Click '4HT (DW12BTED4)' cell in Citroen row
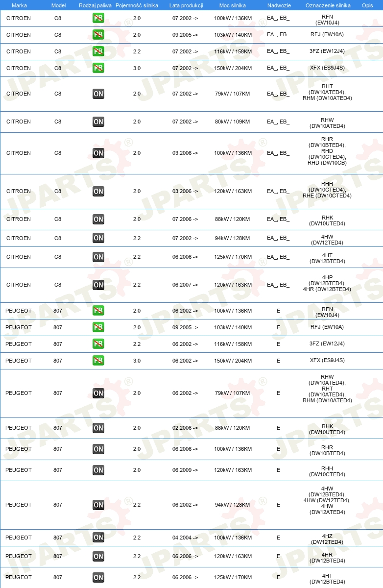This screenshot has height=588, width=383. 327,258
